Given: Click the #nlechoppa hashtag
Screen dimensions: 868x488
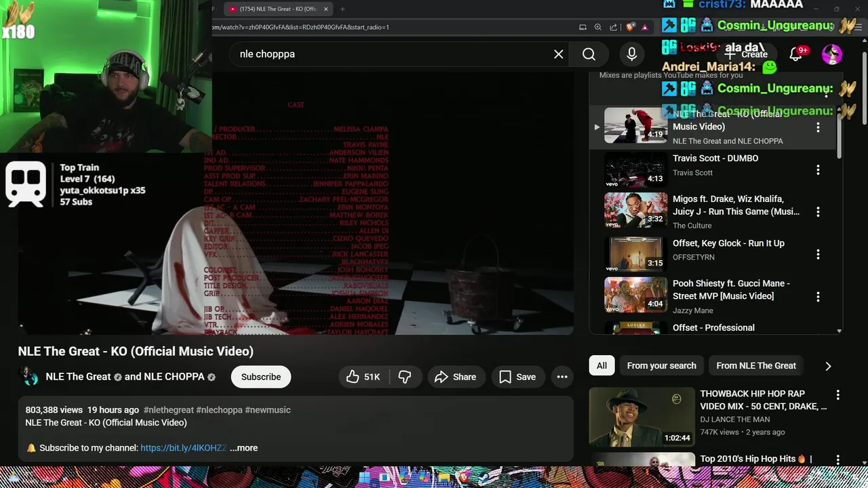Looking at the screenshot, I should click(219, 410).
